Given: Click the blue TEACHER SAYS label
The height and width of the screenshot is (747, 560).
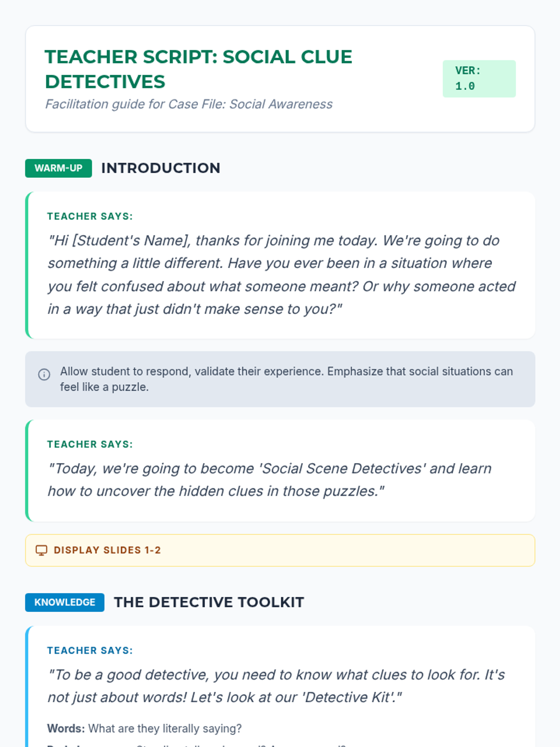Looking at the screenshot, I should (x=90, y=651).
